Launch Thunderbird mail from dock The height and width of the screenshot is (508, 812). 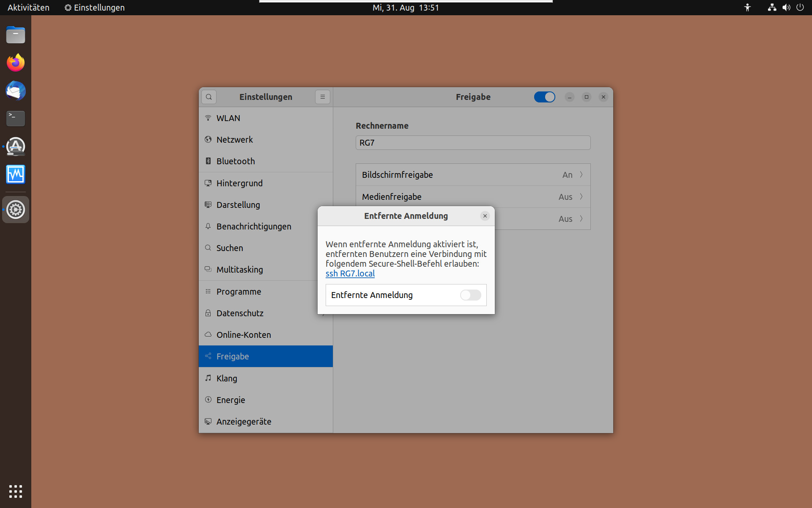click(16, 91)
